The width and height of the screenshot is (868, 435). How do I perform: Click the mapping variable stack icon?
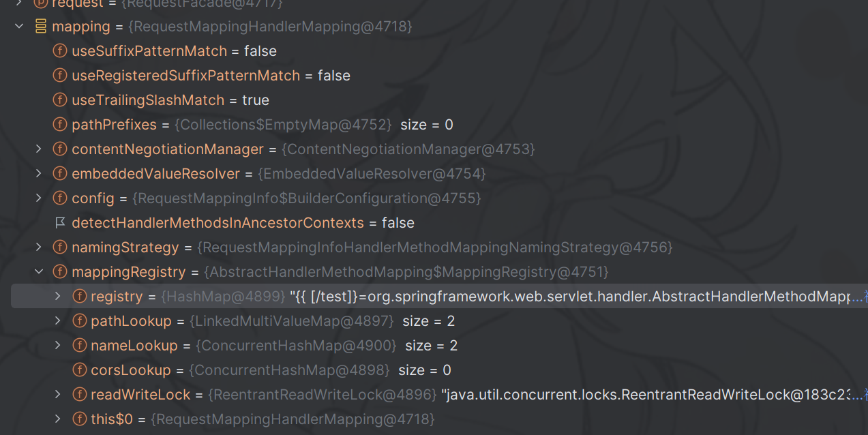40,27
